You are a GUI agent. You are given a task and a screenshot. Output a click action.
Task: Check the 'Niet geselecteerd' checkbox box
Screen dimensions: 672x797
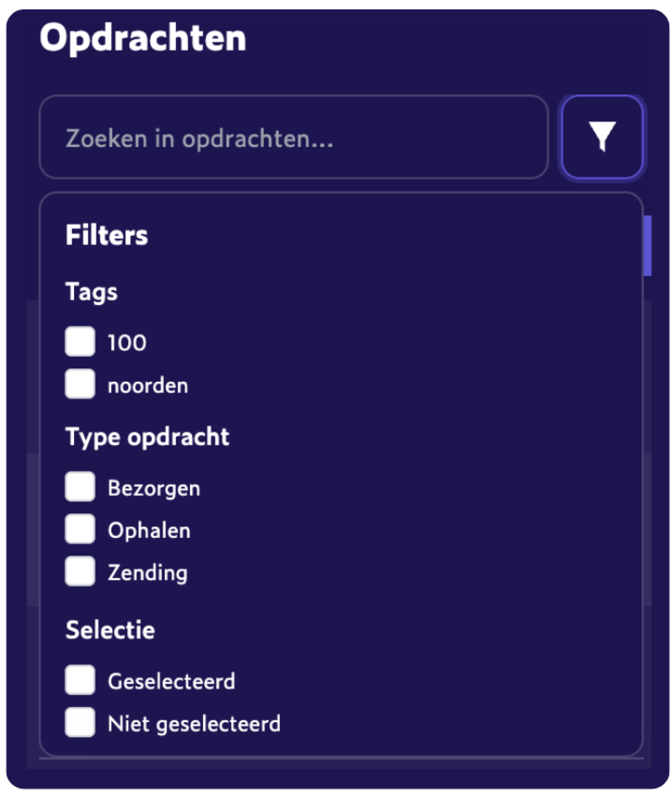tap(80, 722)
